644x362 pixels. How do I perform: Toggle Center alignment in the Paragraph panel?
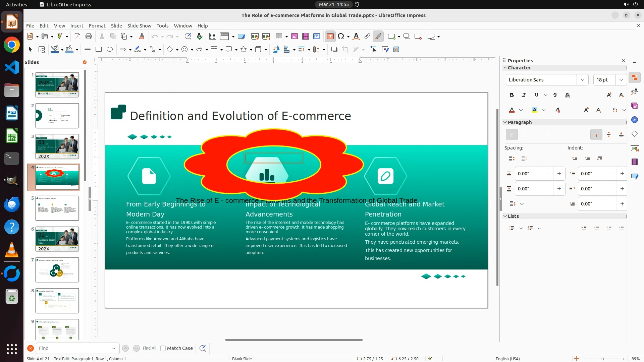(524, 135)
